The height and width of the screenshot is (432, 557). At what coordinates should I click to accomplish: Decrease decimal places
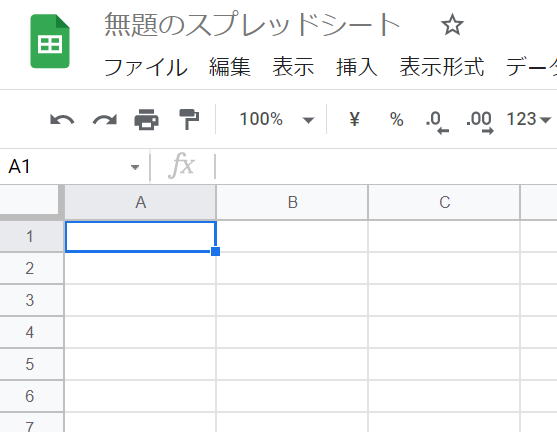click(x=437, y=122)
